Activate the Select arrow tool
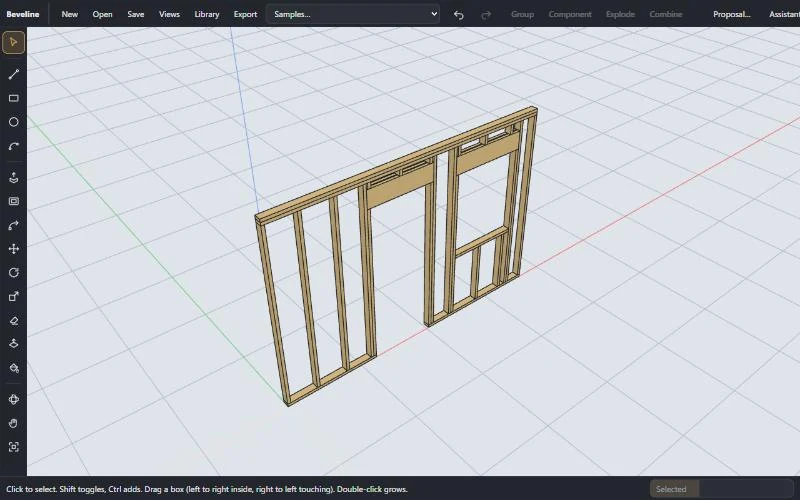800x500 pixels. coord(13,42)
